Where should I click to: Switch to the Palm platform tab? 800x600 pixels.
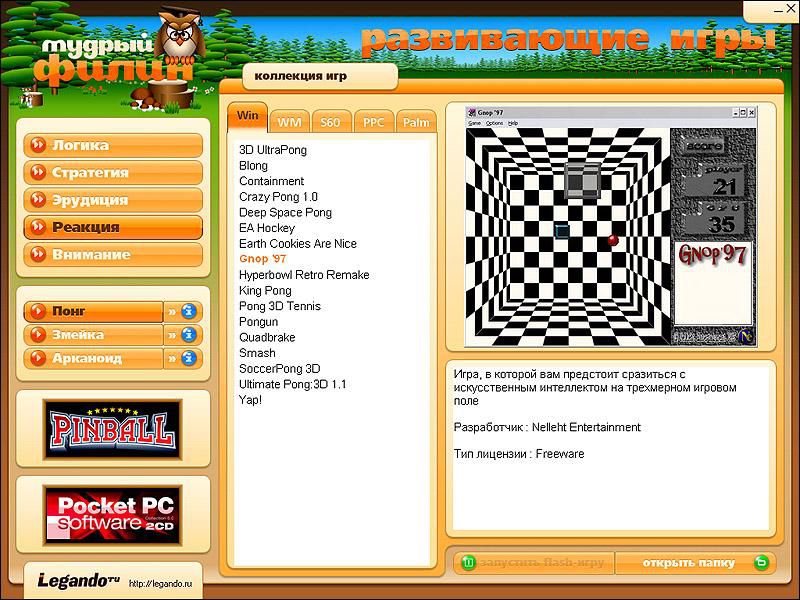(x=416, y=122)
